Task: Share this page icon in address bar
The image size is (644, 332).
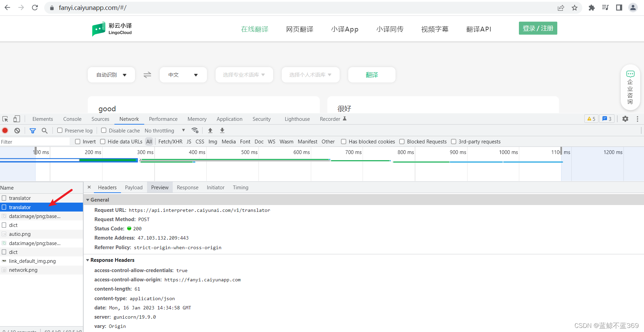Action: pyautogui.click(x=561, y=8)
